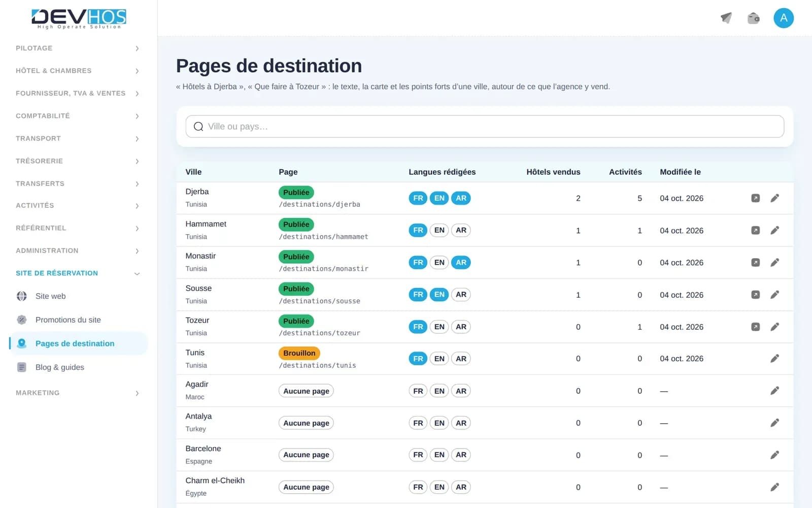Viewport: 812px width, 508px height.
Task: Expand the Marketing sidebar section
Action: tap(78, 393)
